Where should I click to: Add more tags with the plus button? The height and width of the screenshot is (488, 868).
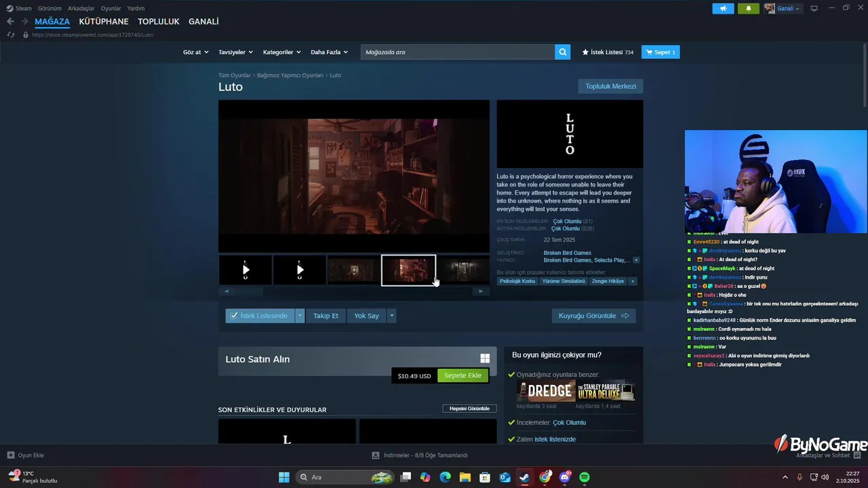pyautogui.click(x=633, y=281)
